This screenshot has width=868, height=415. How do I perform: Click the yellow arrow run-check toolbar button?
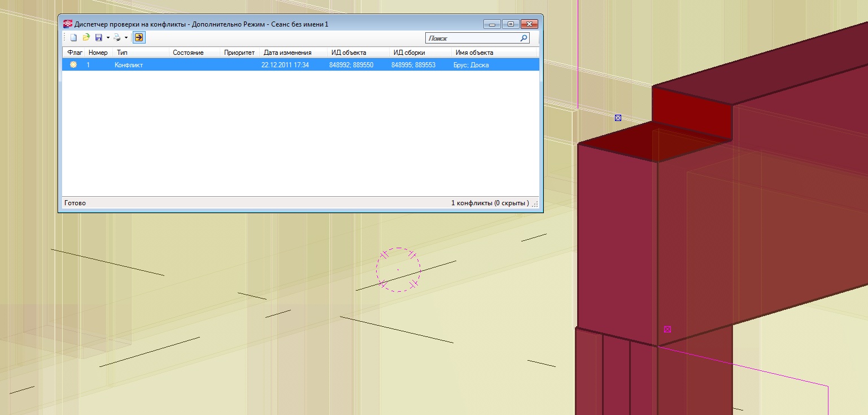tap(139, 38)
